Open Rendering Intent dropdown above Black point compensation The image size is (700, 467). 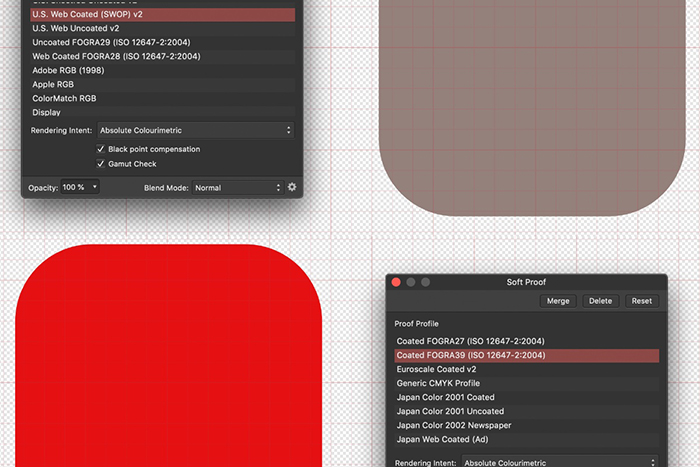(195, 130)
